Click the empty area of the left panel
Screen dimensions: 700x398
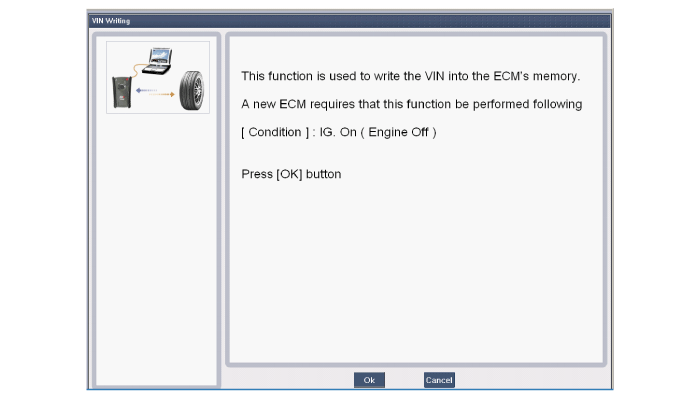coord(156,250)
